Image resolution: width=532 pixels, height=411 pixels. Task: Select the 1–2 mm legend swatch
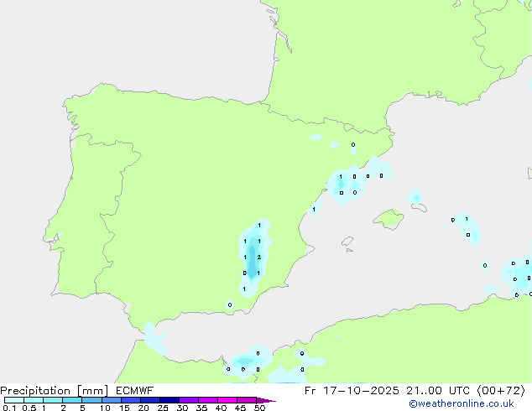[53, 400]
